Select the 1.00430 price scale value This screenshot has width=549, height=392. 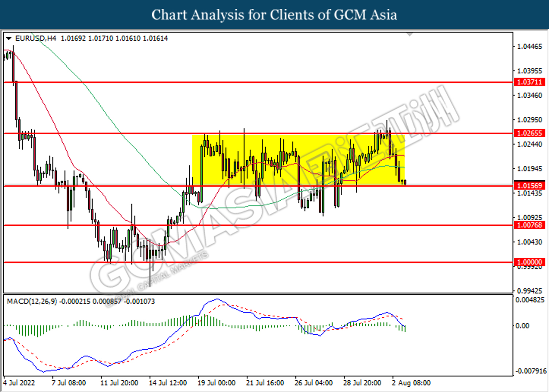pyautogui.click(x=530, y=242)
